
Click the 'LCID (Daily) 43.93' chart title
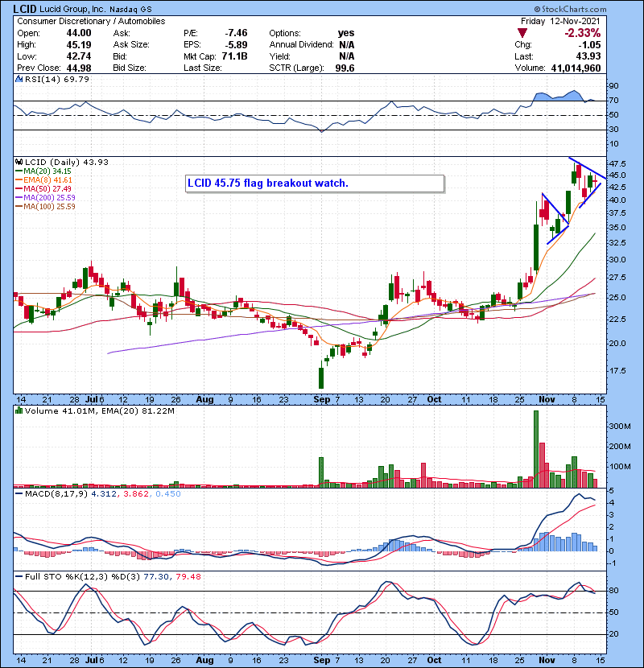tap(67, 162)
